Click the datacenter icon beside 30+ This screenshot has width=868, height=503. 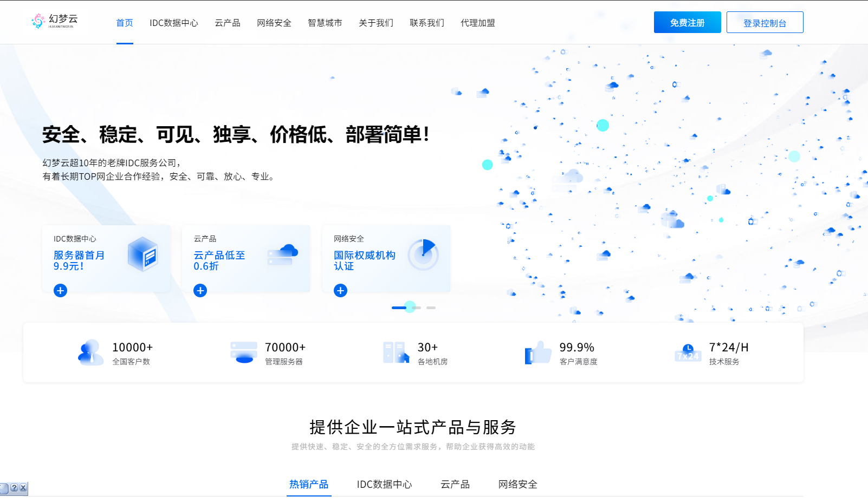pos(396,353)
